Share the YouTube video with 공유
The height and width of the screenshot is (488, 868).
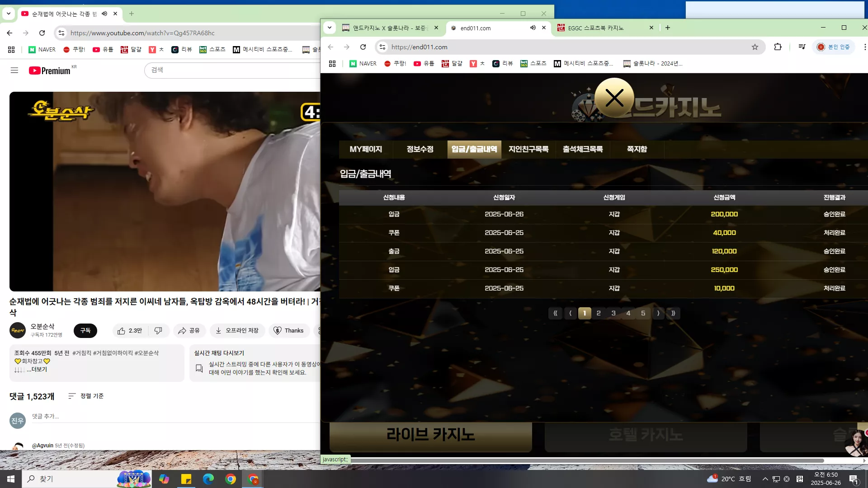pos(189,331)
